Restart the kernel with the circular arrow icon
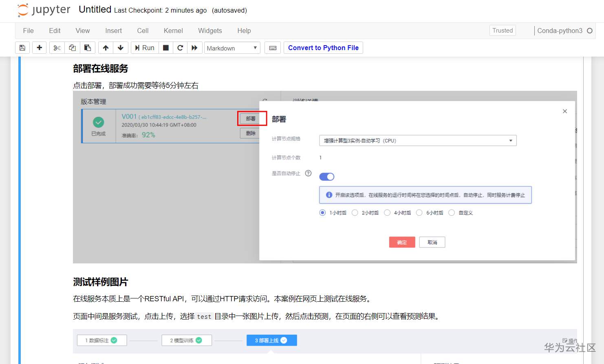 pyautogui.click(x=180, y=48)
